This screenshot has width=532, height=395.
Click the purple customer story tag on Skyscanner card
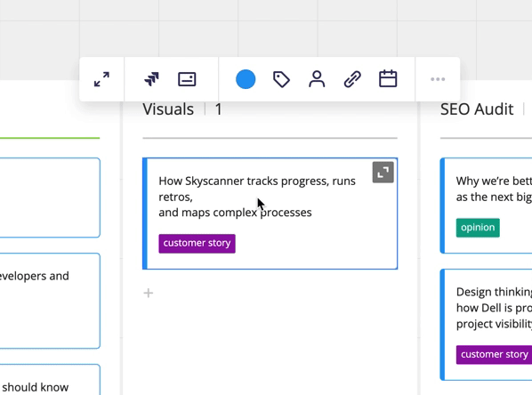pos(197,243)
